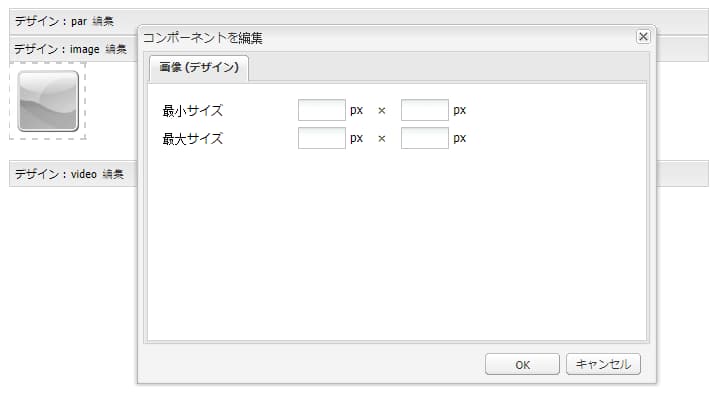
Task: Click the デザイン: video bar text
Action: pyautogui.click(x=56, y=174)
